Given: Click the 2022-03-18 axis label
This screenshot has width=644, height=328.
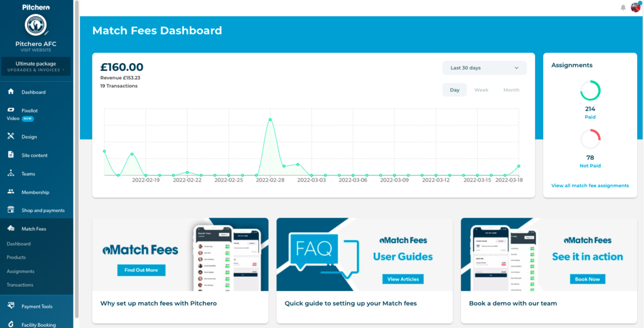Looking at the screenshot, I should point(508,180).
